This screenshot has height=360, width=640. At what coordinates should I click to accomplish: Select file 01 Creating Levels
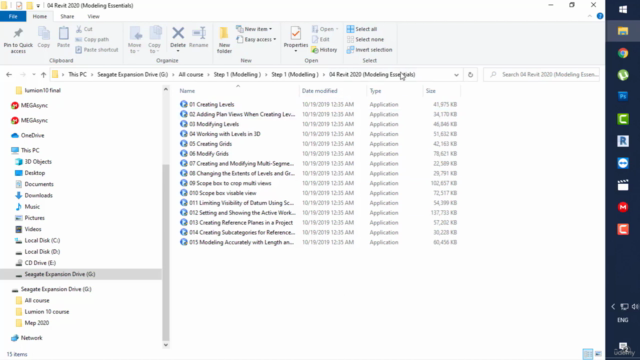point(211,104)
